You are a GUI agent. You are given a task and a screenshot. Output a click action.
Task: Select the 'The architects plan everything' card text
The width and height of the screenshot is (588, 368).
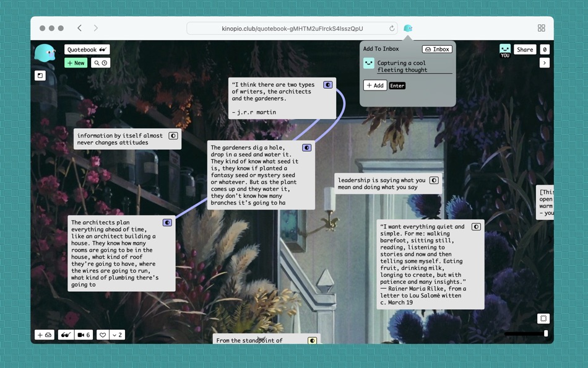point(115,253)
